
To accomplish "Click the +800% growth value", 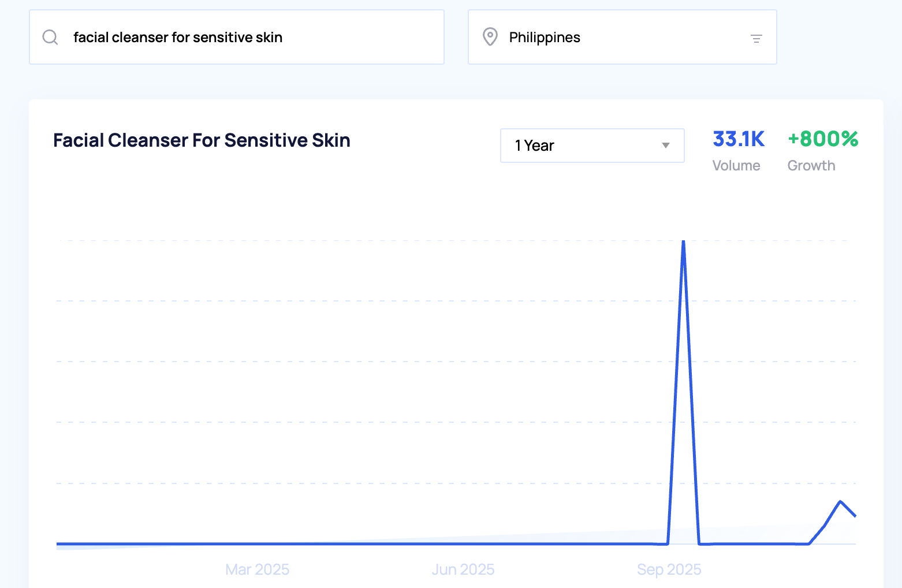I will (822, 139).
